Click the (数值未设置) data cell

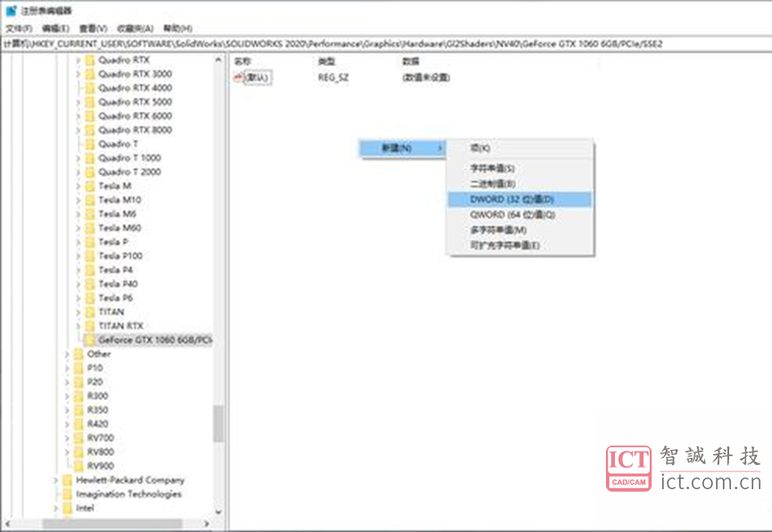[427, 78]
